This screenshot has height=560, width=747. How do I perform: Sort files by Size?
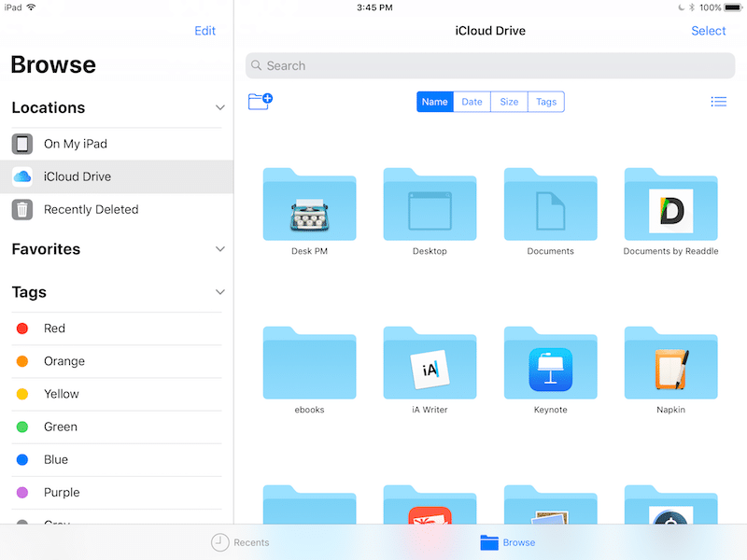[x=509, y=102]
